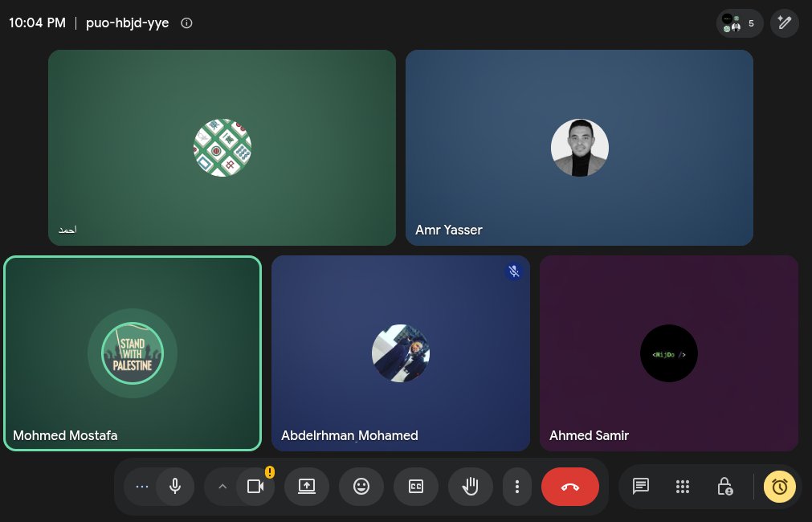Select Mohmed Mostafa's Stand With Palestine avatar

coord(133,353)
